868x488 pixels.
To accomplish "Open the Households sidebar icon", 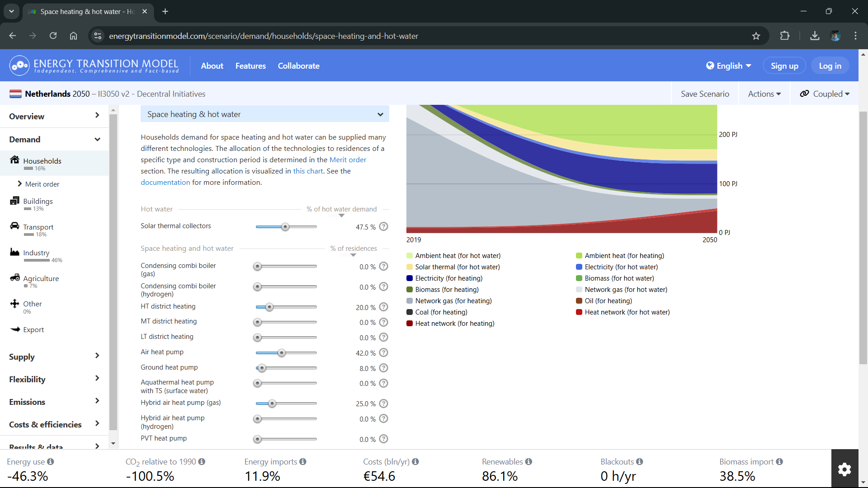I will click(x=14, y=160).
